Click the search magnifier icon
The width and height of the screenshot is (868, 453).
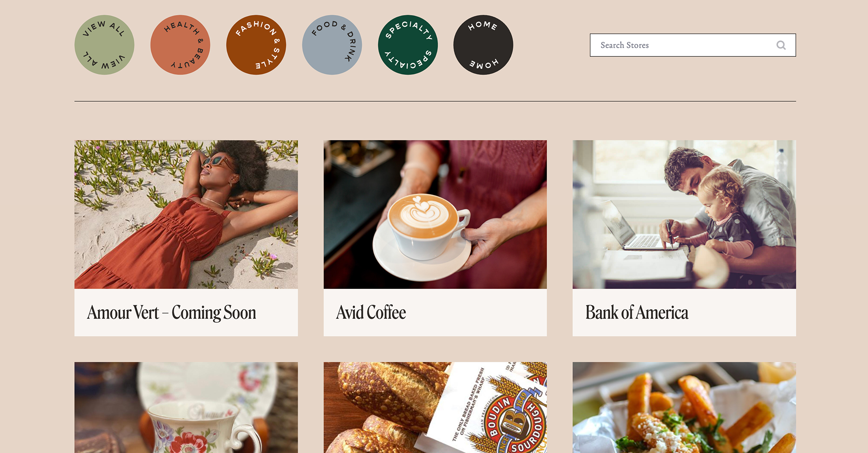click(x=781, y=45)
